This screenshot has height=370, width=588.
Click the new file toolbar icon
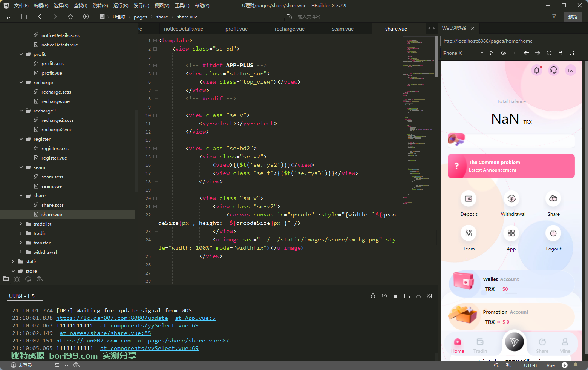[9, 17]
